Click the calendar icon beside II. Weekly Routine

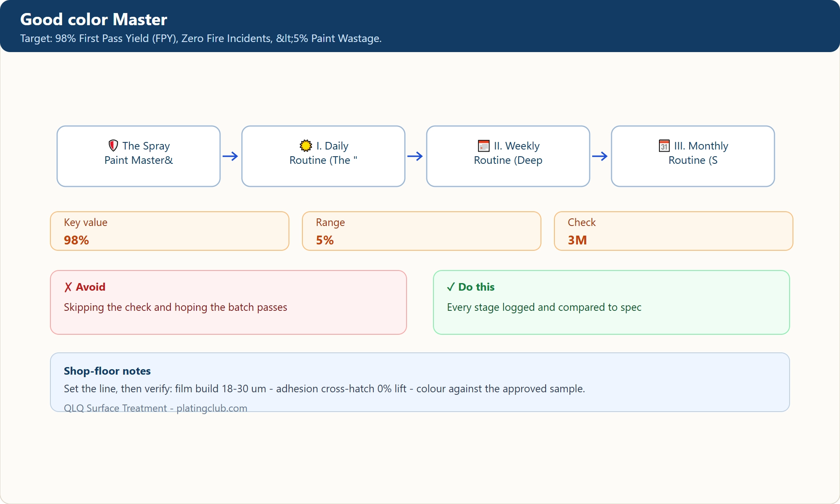coord(484,146)
